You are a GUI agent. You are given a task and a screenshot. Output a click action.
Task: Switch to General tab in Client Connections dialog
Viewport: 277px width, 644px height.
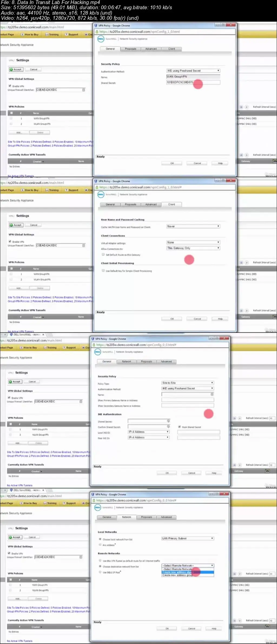click(110, 205)
